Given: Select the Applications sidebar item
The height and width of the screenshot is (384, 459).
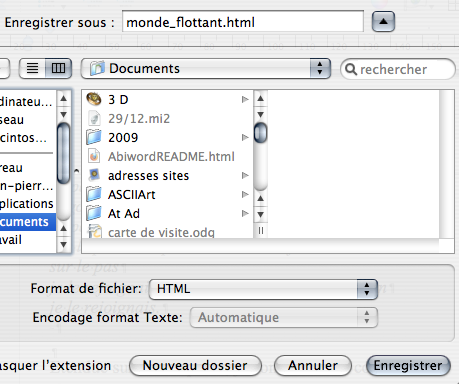Looking at the screenshot, I should pyautogui.click(x=27, y=203).
